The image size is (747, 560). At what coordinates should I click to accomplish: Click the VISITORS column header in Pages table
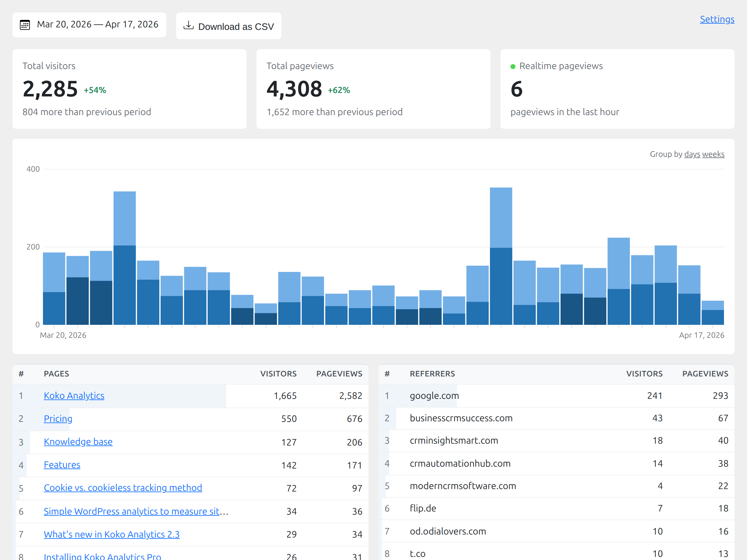click(279, 374)
